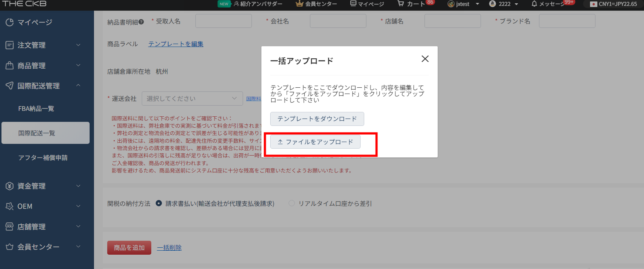644x269 pixels.
Task: Click the help question mark beside 納品書明細
Action: click(141, 22)
